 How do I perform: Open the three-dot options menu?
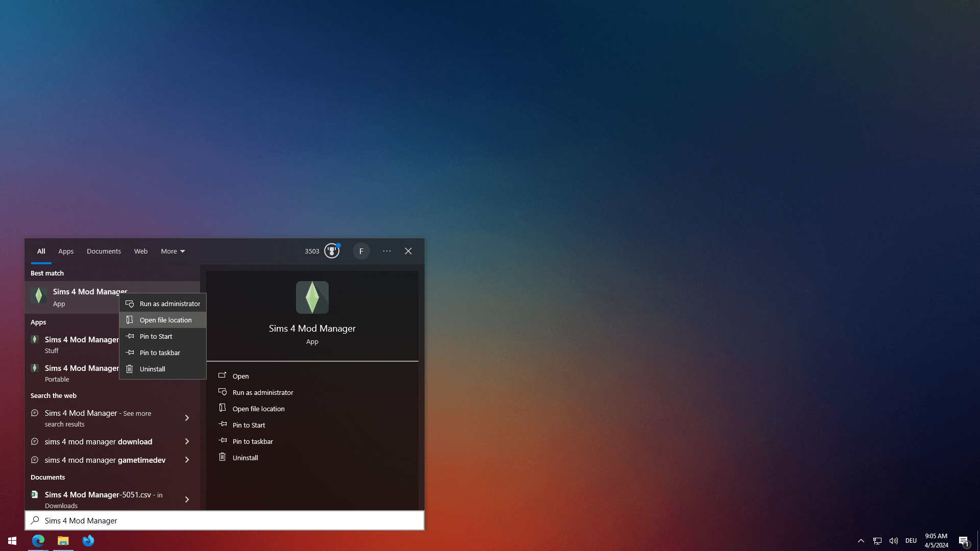click(x=387, y=251)
